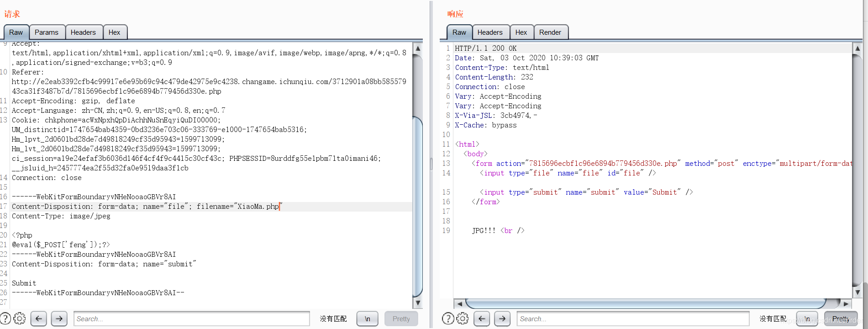Click response horizontal scrollbar right arrow
This screenshot has width=868, height=329.
point(846,303)
